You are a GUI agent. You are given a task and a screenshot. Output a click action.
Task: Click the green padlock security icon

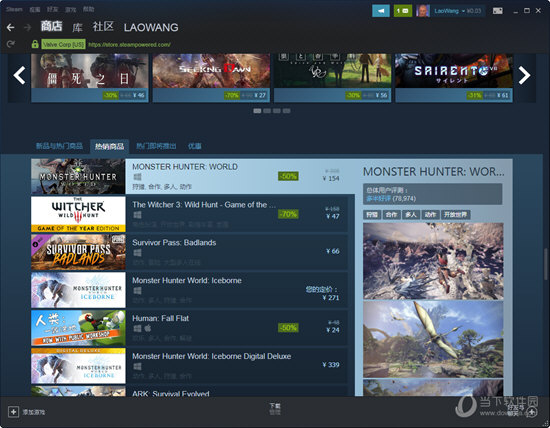pos(35,44)
